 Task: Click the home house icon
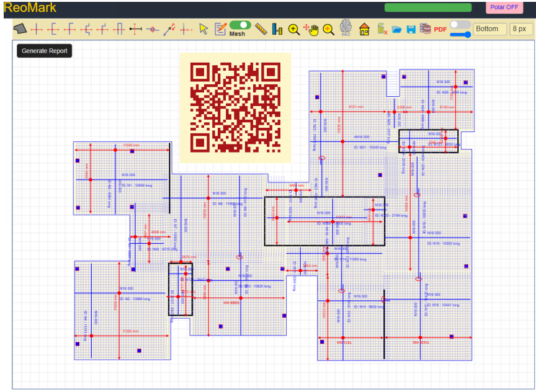pos(364,29)
